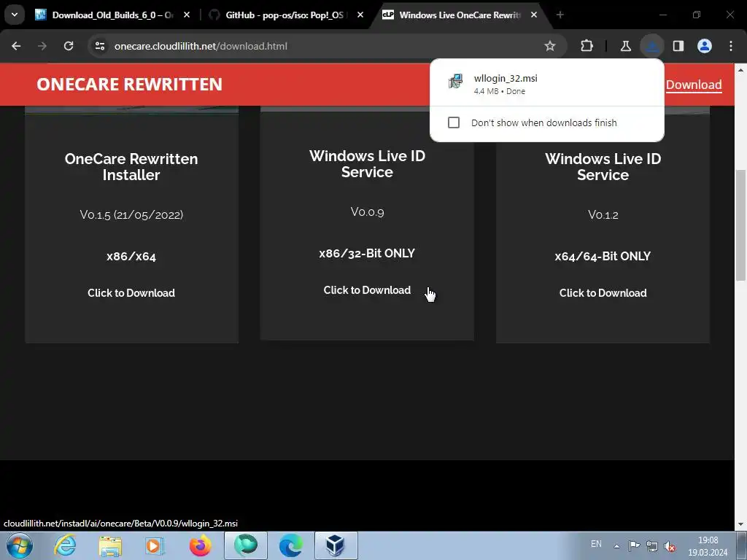Image resolution: width=747 pixels, height=560 pixels.
Task: Launch Firefox from the taskbar
Action: [200, 545]
